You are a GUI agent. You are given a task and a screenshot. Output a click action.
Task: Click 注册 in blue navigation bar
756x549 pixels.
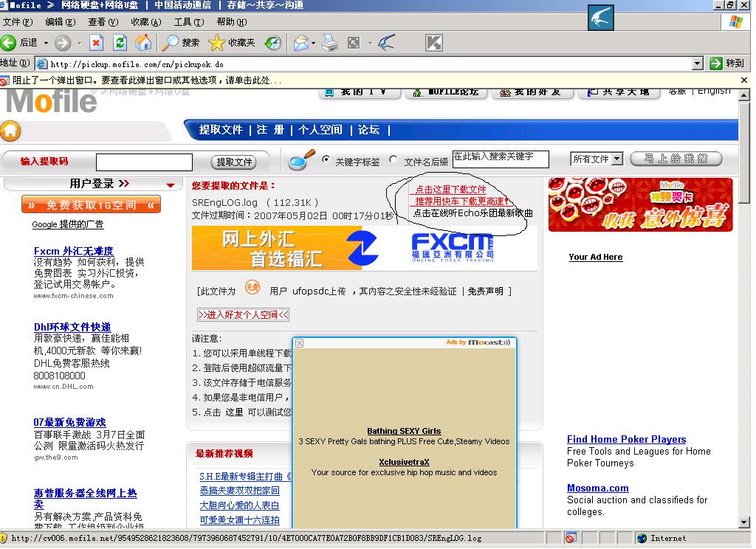(270, 130)
